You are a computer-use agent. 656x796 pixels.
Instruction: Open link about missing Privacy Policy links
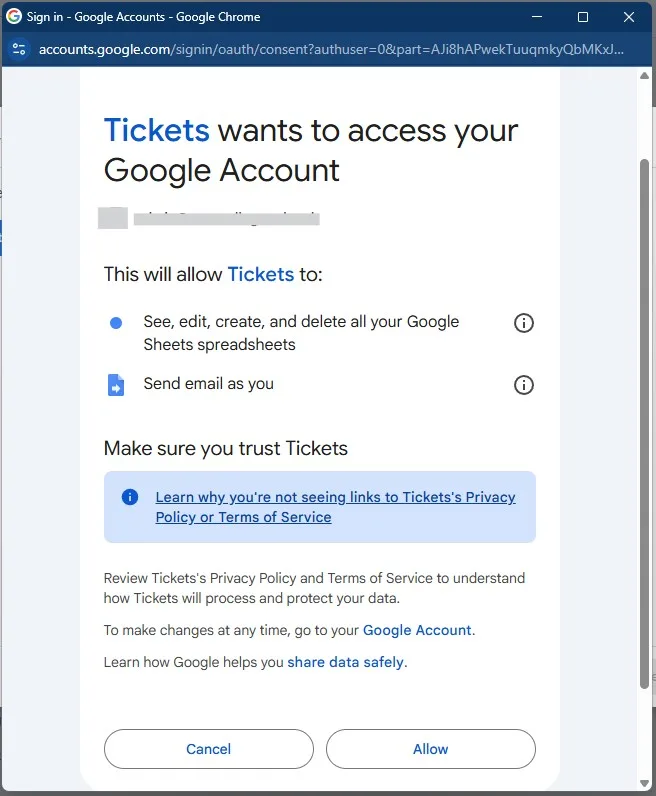335,507
